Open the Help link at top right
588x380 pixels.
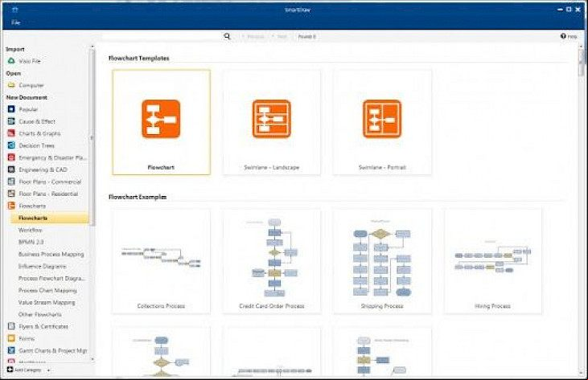pyautogui.click(x=569, y=36)
